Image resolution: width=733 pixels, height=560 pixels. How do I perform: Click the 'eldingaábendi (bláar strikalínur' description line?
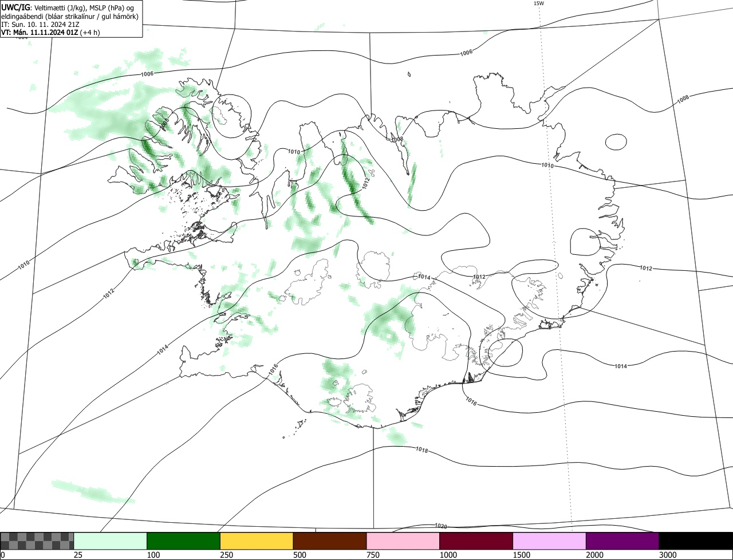(69, 16)
